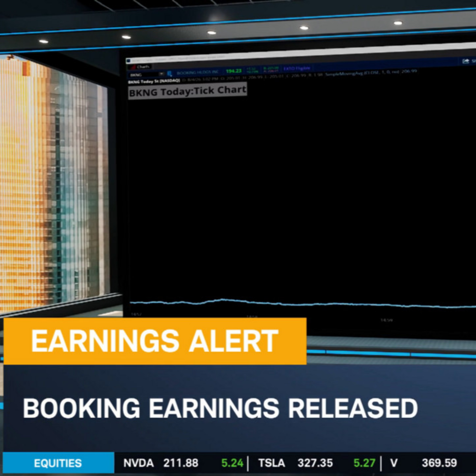Open the symbol dropdown arrow next to BKNG
Viewport: 476px width, 476px height.
click(x=161, y=74)
